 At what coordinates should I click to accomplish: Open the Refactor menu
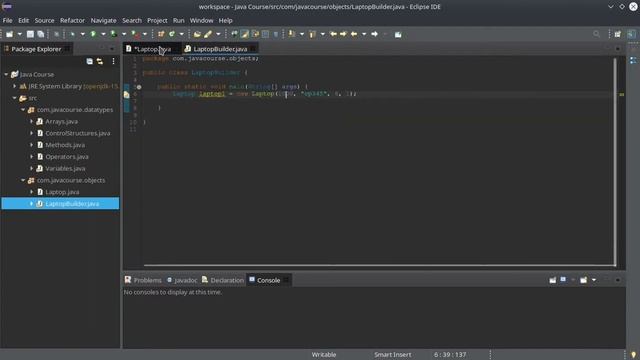(72, 20)
